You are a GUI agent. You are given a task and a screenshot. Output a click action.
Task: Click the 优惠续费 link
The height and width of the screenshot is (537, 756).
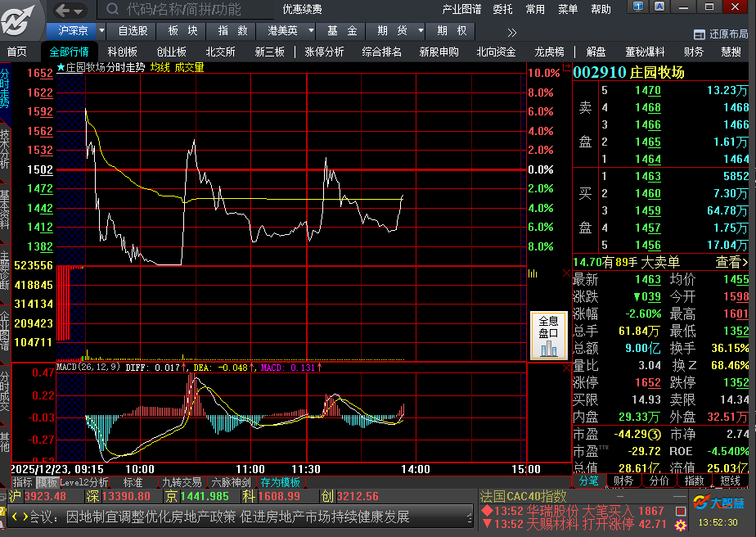[x=302, y=9]
